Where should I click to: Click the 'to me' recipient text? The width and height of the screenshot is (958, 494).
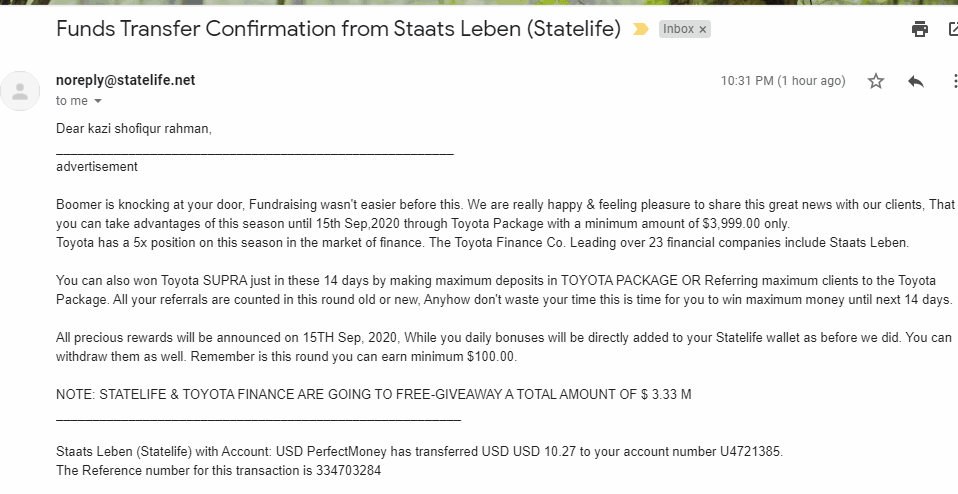(x=71, y=101)
